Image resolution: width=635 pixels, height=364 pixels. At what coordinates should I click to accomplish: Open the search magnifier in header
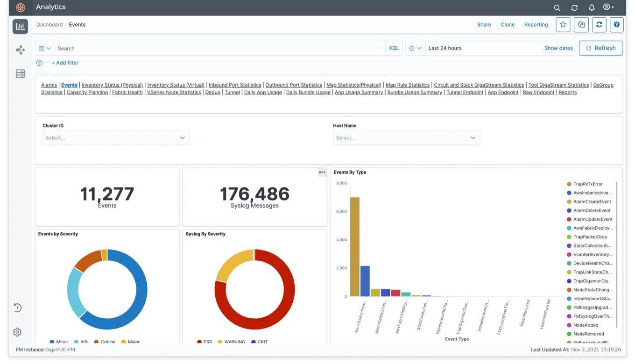tap(557, 7)
